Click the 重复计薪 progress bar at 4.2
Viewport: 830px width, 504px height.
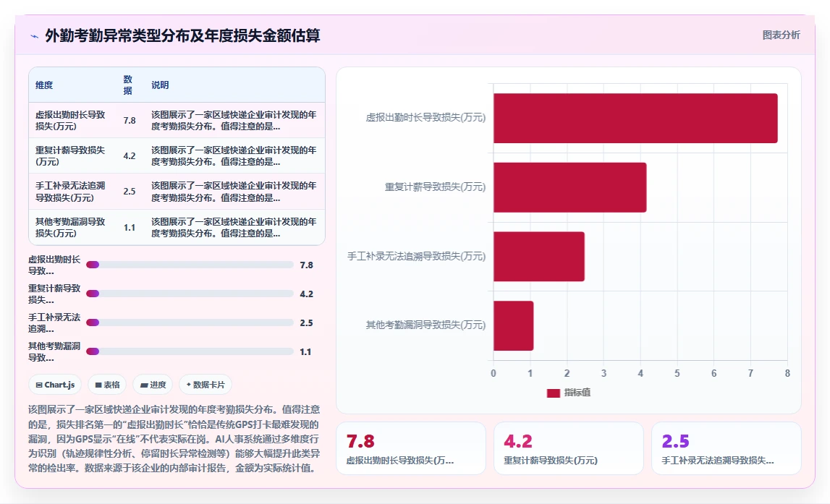point(190,294)
